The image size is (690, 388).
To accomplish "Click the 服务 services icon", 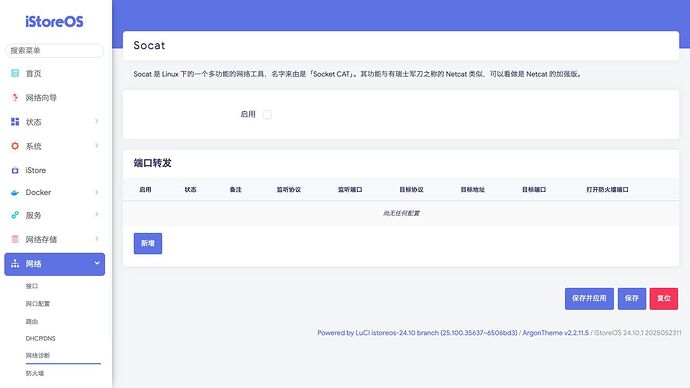I will [15, 215].
